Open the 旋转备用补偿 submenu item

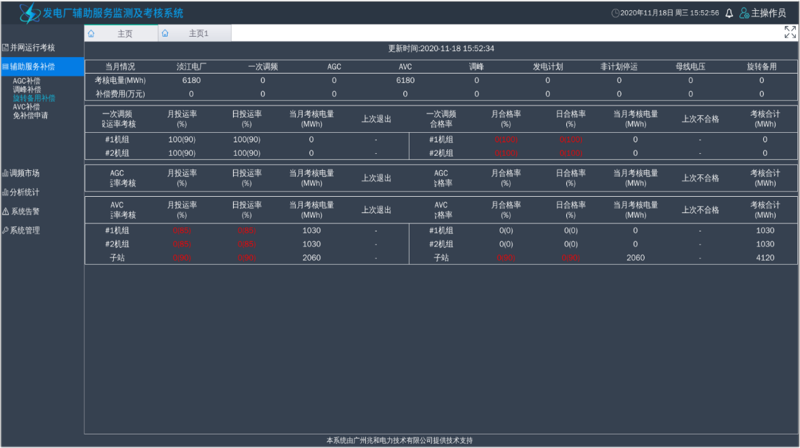(34, 98)
